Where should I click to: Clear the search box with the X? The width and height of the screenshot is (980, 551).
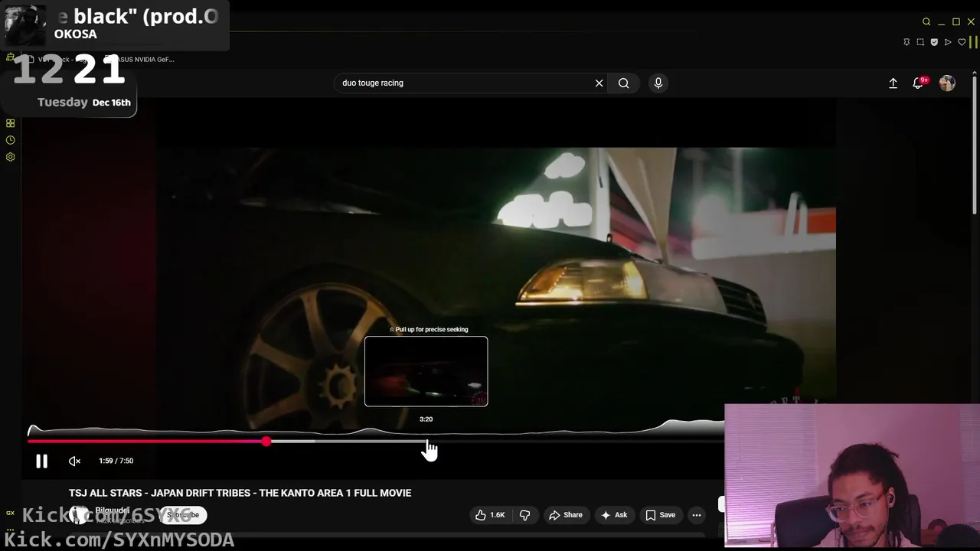[599, 83]
